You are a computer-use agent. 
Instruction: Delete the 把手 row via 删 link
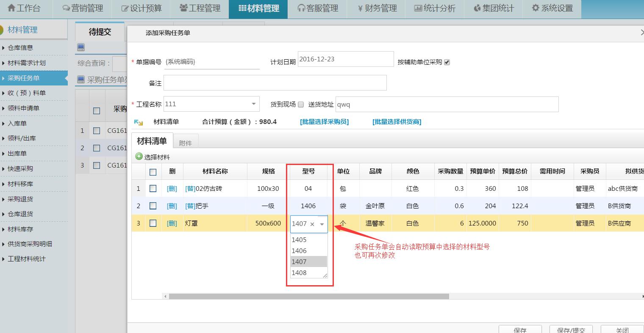[x=172, y=206]
